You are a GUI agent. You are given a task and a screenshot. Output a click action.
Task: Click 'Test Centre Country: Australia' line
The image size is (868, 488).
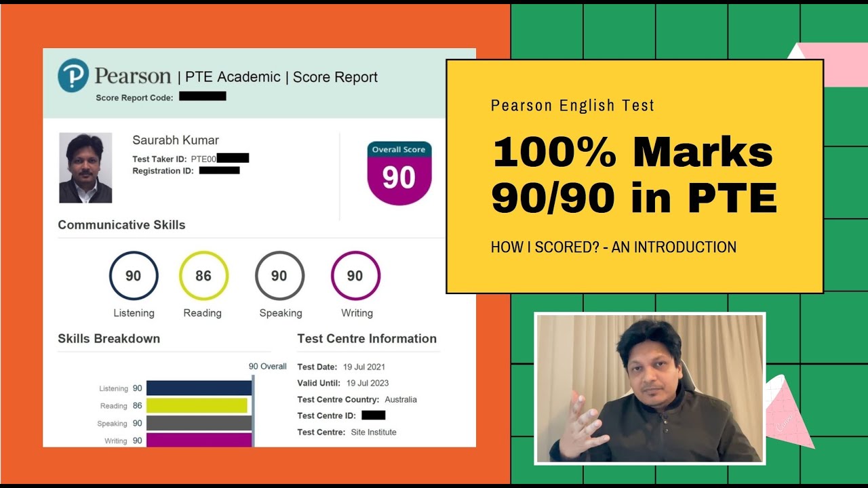(x=357, y=399)
